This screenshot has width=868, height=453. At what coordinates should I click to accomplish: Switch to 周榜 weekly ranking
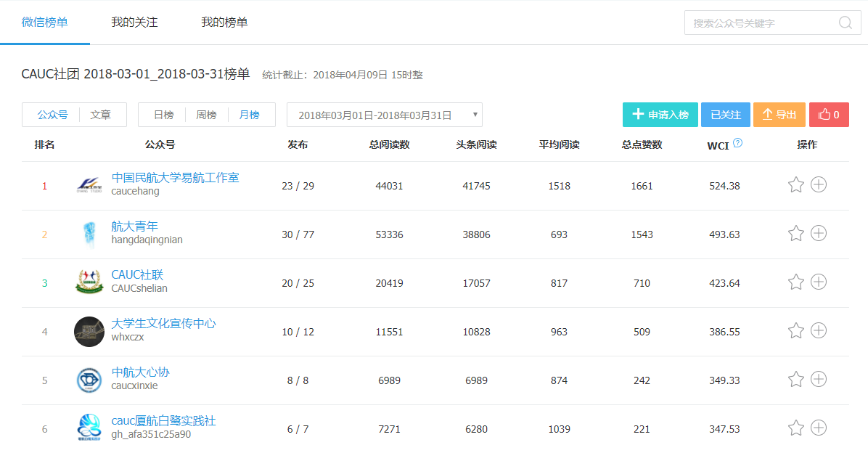tap(206, 115)
